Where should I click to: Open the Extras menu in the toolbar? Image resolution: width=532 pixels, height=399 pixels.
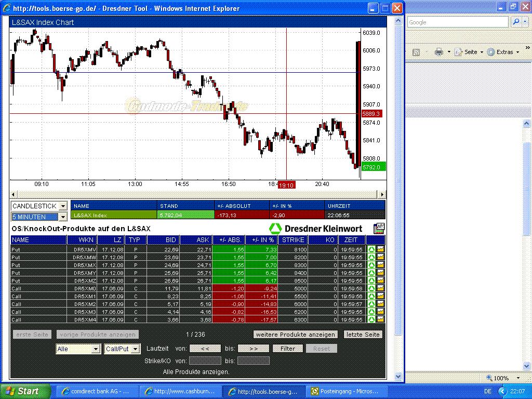[x=504, y=52]
